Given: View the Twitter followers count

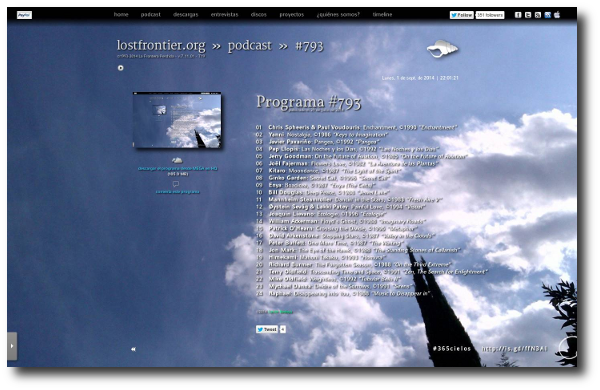Looking at the screenshot, I should pos(490,15).
